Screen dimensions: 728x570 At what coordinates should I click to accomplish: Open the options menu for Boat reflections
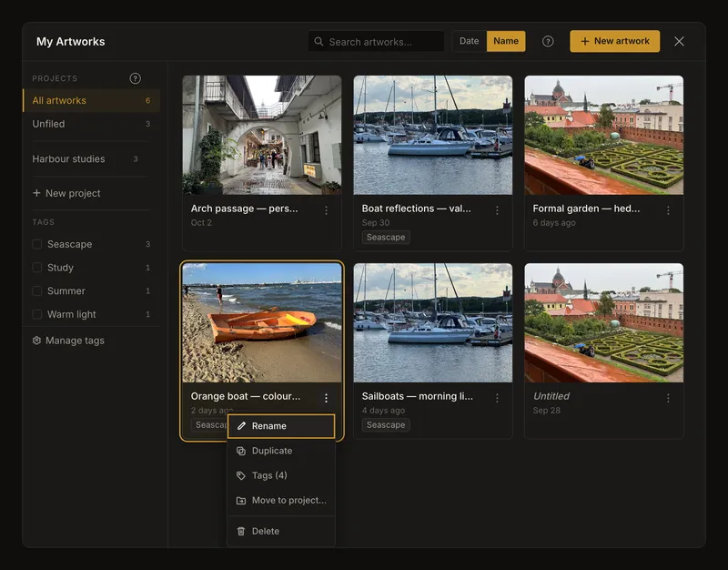point(497,210)
